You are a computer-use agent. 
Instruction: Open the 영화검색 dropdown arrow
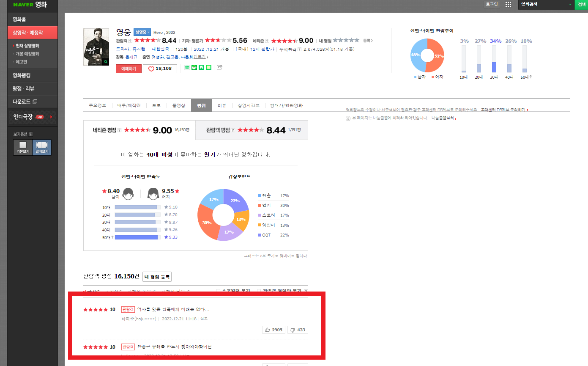(570, 5)
